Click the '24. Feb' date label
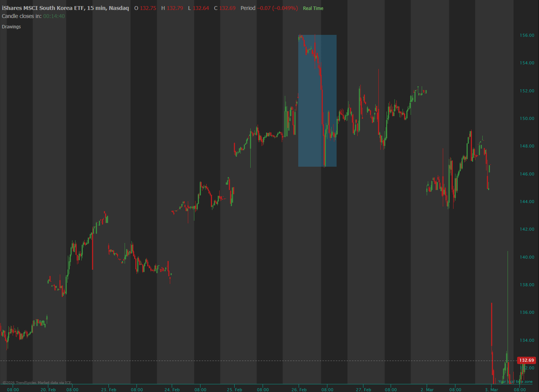Screen dimensions: 539x392 point(172,390)
